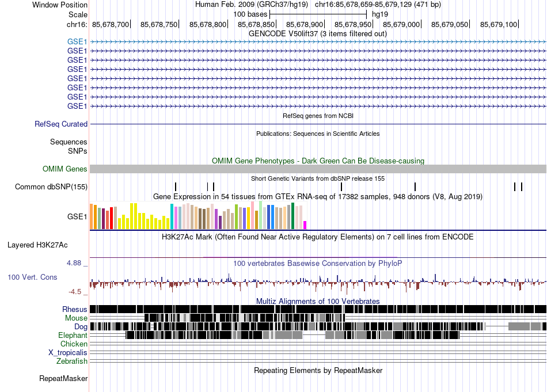Click the Mouse alignment block

[x=245, y=318]
